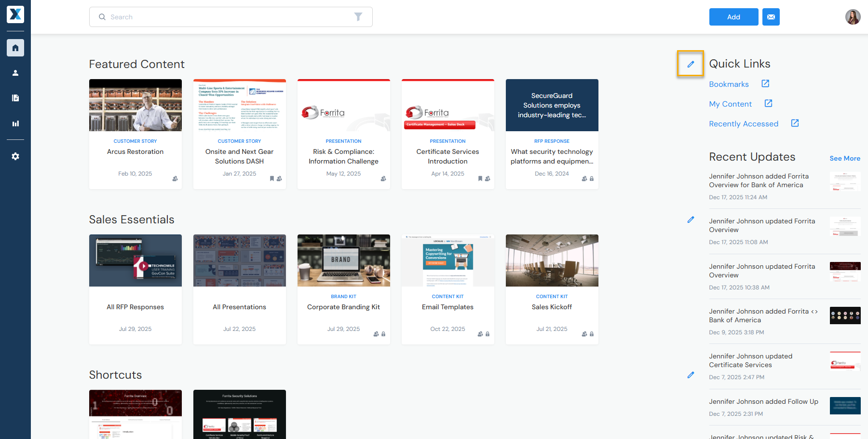This screenshot has width=868, height=439.
Task: Open the My Content quick link
Action: (730, 104)
